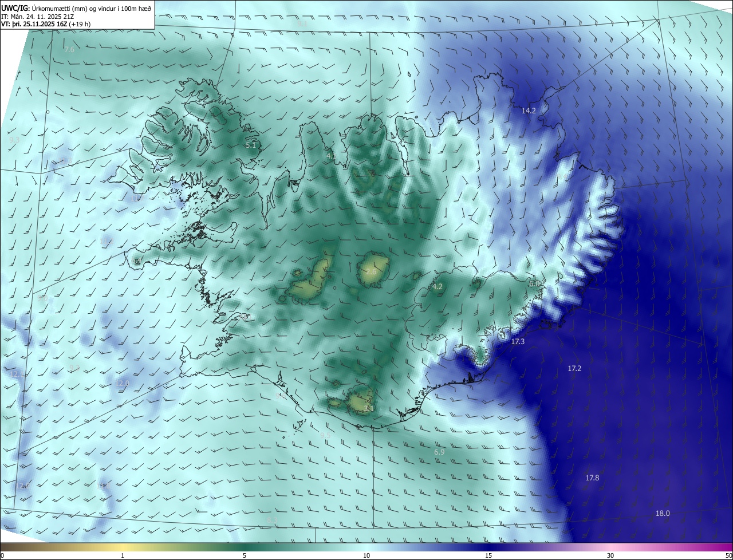Click the 6.9 value off the south coast
733x560 pixels.
coord(439,452)
